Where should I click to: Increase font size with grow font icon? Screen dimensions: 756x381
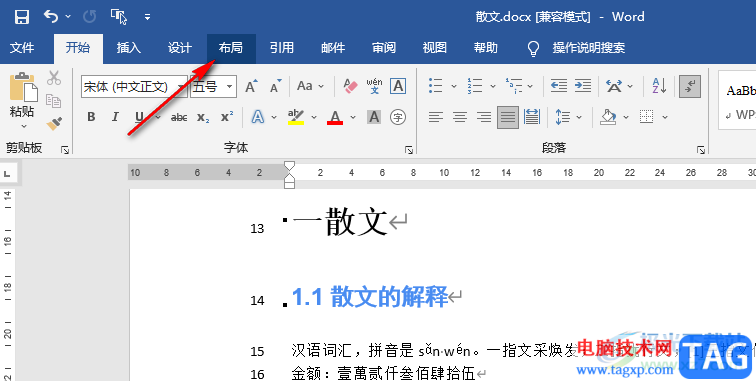point(251,86)
